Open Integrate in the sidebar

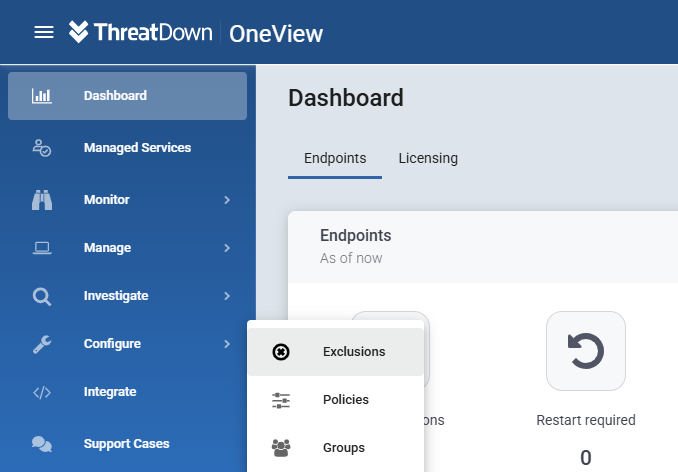point(128,392)
